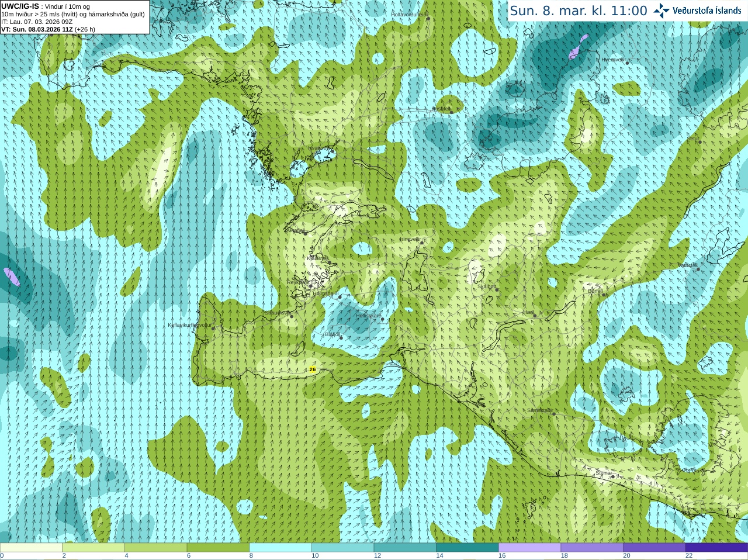Click the legend scale number 8

[251, 556]
